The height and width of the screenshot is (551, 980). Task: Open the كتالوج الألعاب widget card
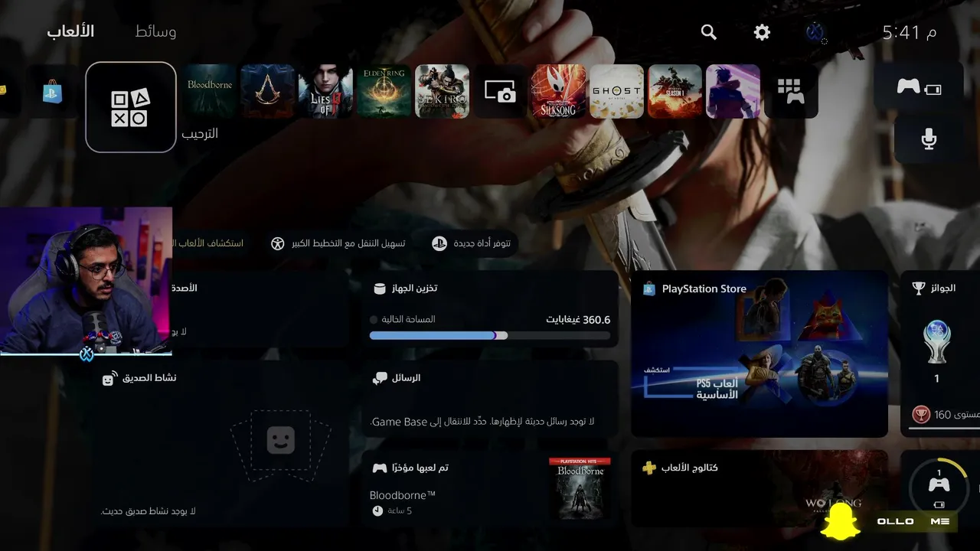759,490
